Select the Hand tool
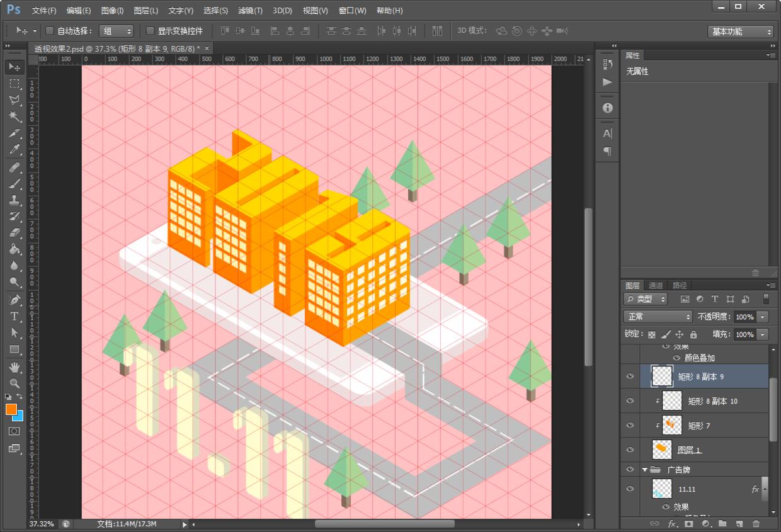The width and height of the screenshot is (781, 532). [x=14, y=366]
